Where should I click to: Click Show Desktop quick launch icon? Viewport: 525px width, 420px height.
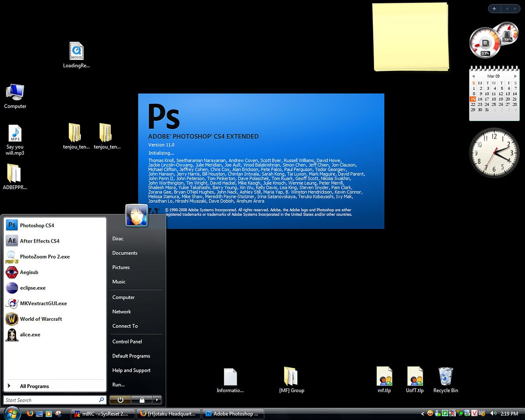coord(39,414)
